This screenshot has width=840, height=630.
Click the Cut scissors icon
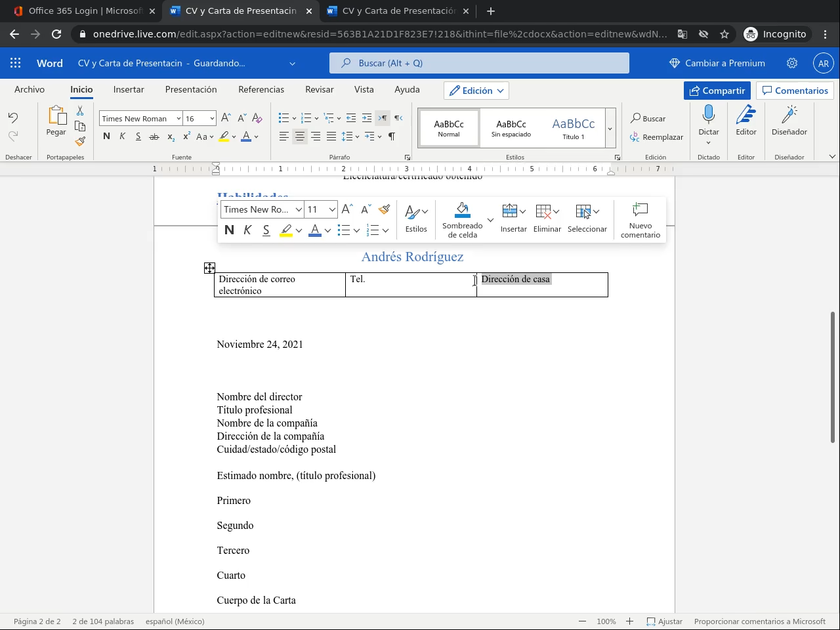point(80,111)
